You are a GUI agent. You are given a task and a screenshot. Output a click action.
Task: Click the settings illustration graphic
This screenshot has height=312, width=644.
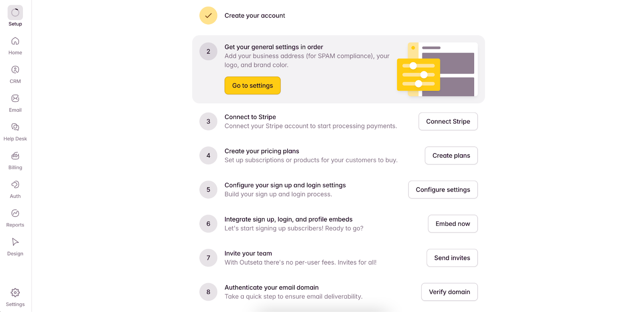point(437,69)
